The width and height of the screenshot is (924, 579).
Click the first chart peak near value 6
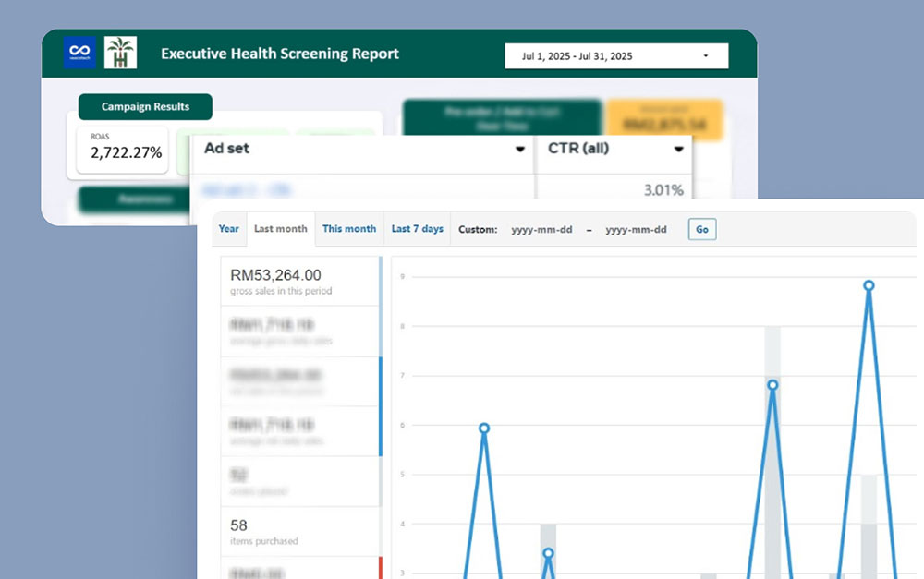[483, 428]
